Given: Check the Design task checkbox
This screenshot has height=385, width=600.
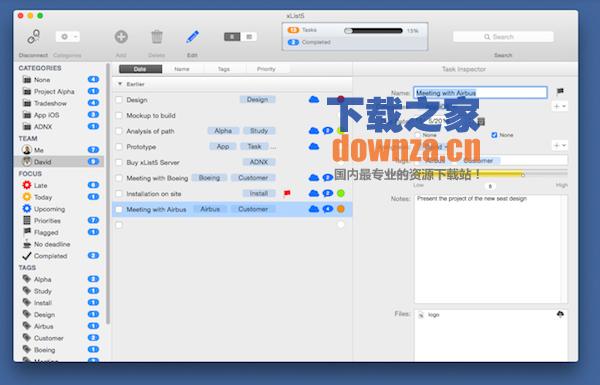Looking at the screenshot, I should tap(119, 100).
